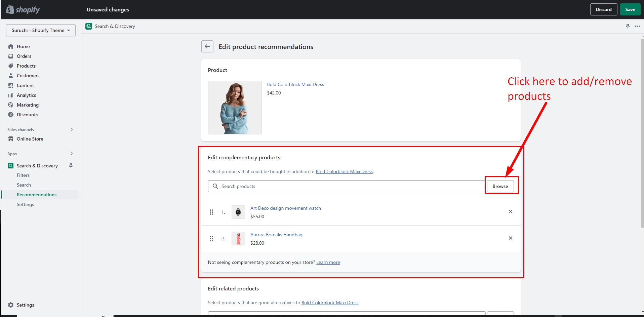Click the Bold Colorblock Maxi Dress thumbnail
The height and width of the screenshot is (317, 644).
point(235,108)
